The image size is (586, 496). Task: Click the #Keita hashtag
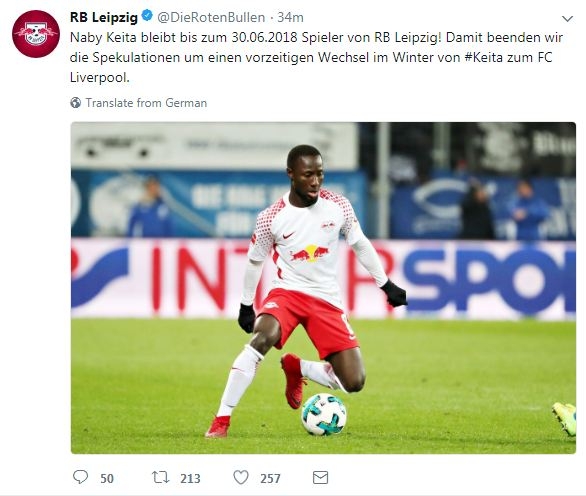(484, 58)
